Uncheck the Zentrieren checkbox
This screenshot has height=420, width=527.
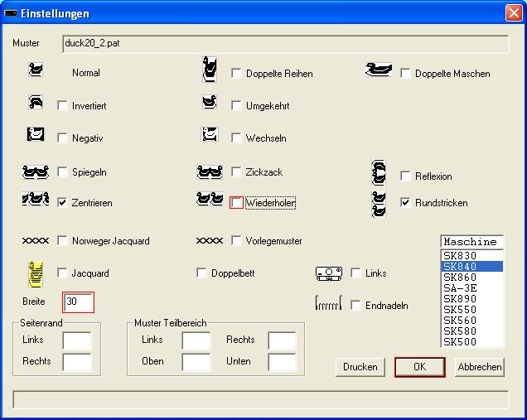click(x=62, y=203)
